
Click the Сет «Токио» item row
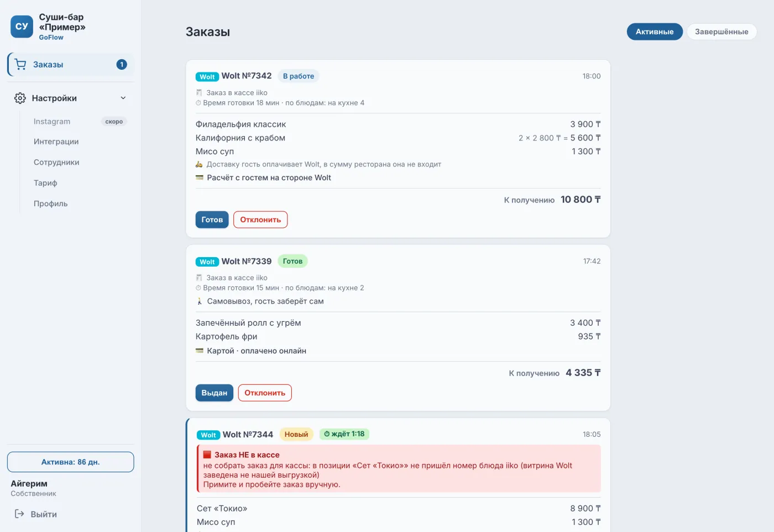(398, 508)
